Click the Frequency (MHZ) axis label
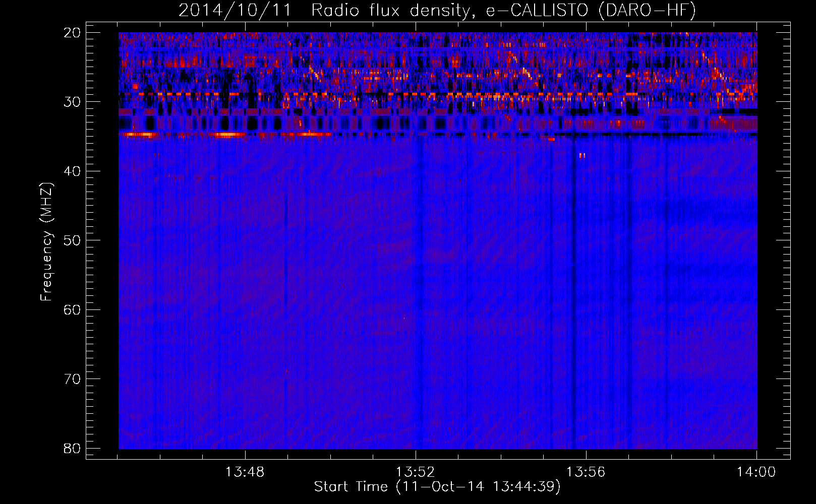 click(x=46, y=242)
